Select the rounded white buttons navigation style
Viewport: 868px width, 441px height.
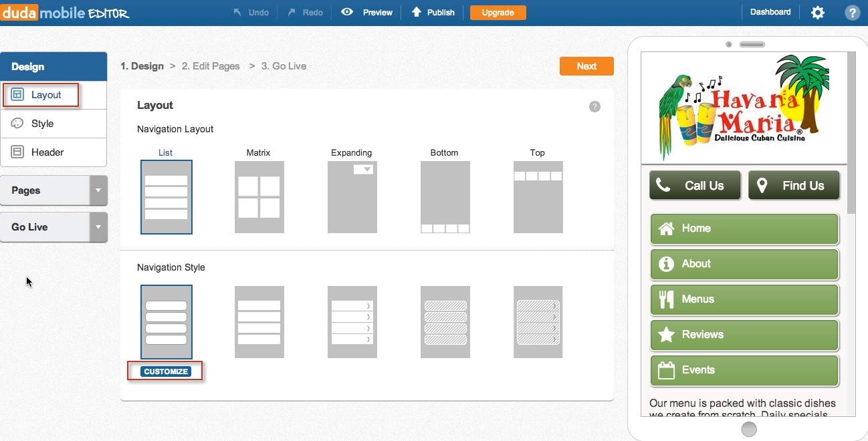[167, 322]
